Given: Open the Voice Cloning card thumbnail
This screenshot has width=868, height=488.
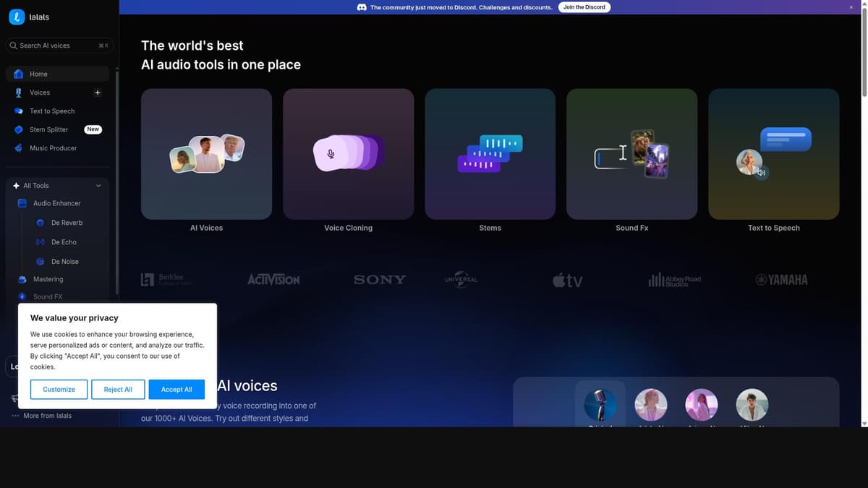Looking at the screenshot, I should [x=349, y=154].
